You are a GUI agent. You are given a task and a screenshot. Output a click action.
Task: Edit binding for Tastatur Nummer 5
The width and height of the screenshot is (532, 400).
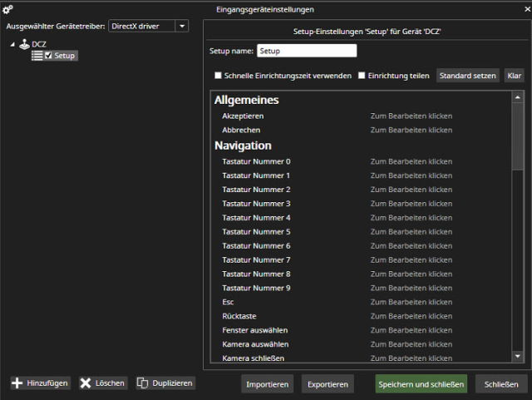[x=411, y=232]
